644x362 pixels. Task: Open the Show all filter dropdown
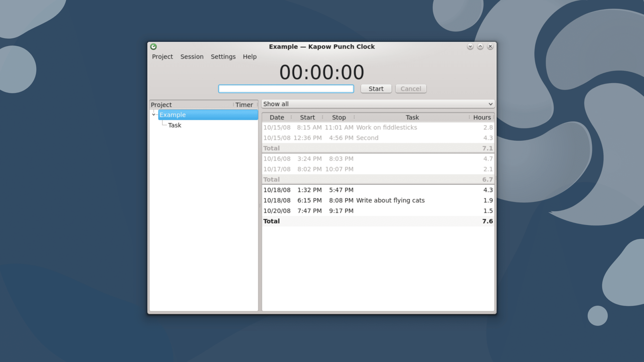pos(378,104)
